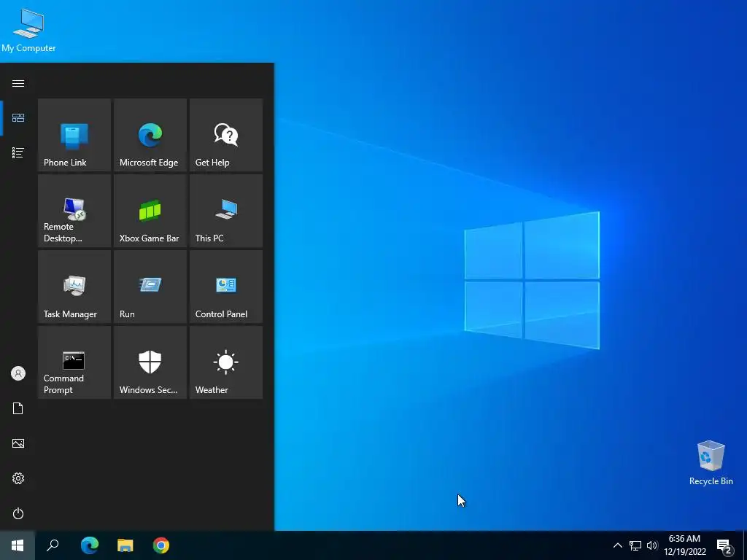
Task: Launch Edge from the taskbar
Action: click(x=89, y=545)
